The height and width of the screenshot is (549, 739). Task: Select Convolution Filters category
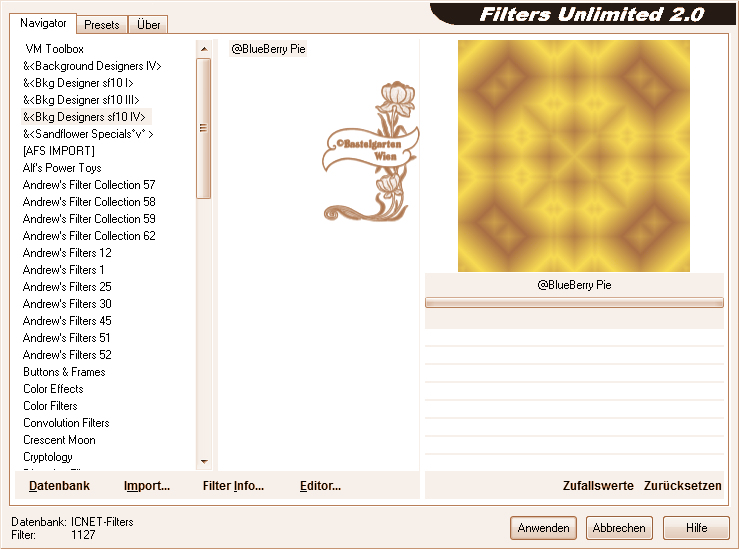(66, 423)
